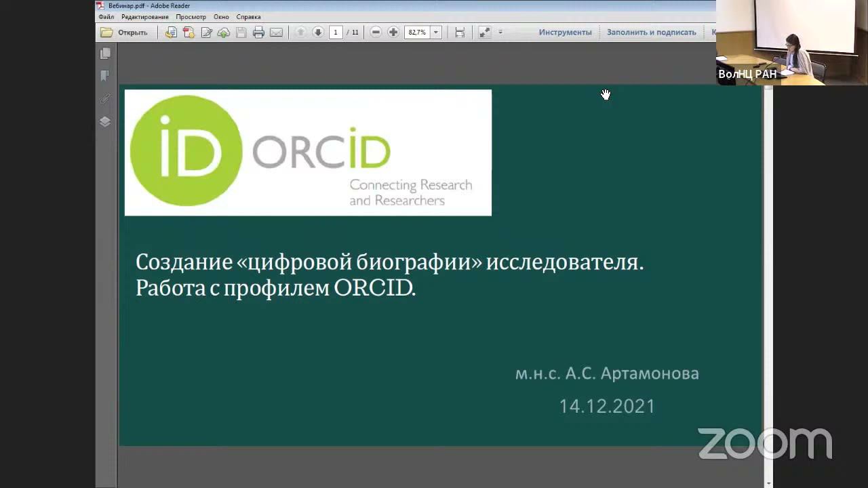Expand the toolbar options small arrow
868x488 pixels.
pyautogui.click(x=500, y=32)
